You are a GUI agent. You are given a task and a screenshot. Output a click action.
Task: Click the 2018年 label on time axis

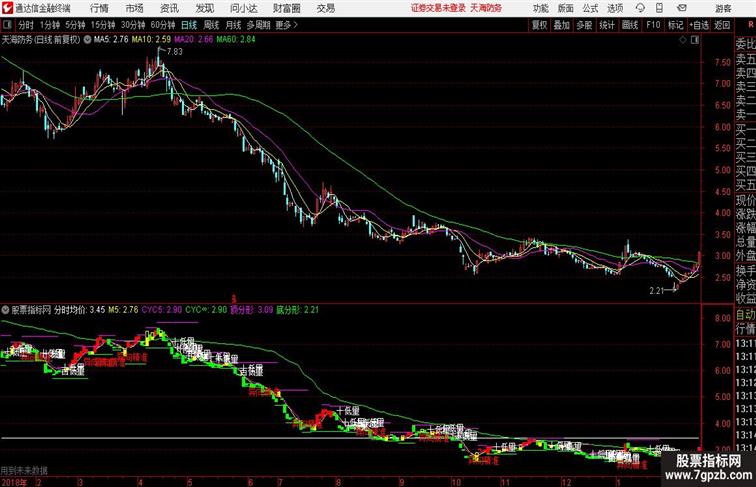tap(14, 482)
